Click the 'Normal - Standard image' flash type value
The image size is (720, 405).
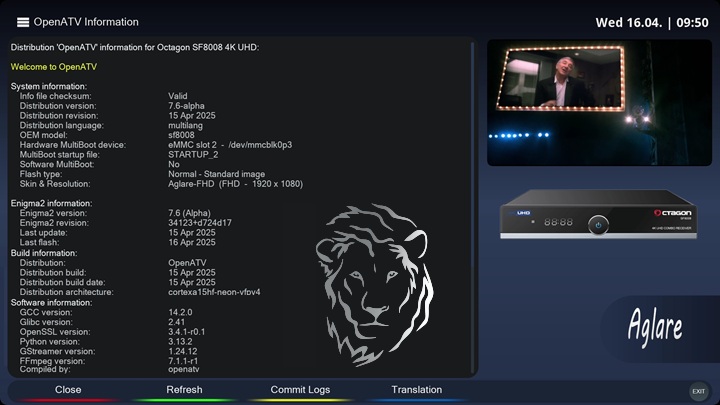[217, 174]
